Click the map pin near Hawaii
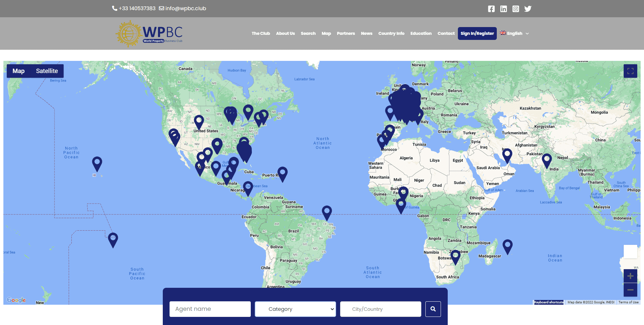The image size is (644, 325). pos(97,163)
